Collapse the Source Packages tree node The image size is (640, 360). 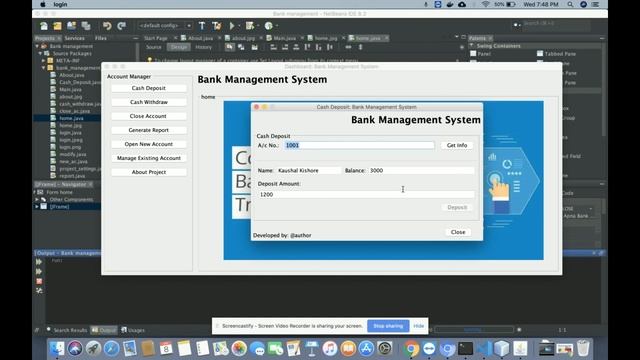tap(40, 53)
